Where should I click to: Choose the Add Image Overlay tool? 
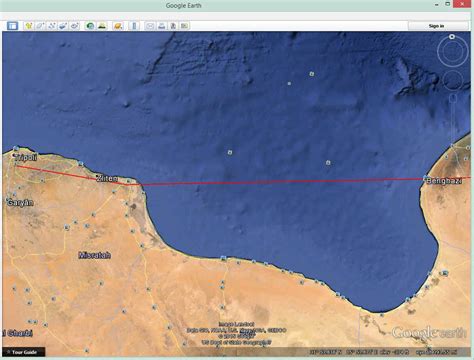tap(63, 26)
